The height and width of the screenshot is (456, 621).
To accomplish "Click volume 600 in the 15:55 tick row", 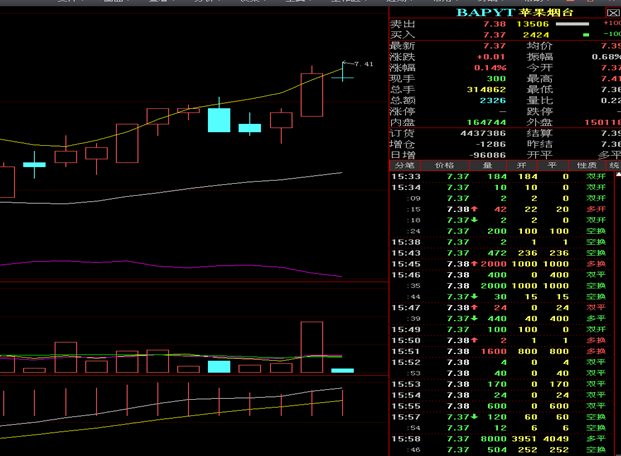I will click(497, 406).
